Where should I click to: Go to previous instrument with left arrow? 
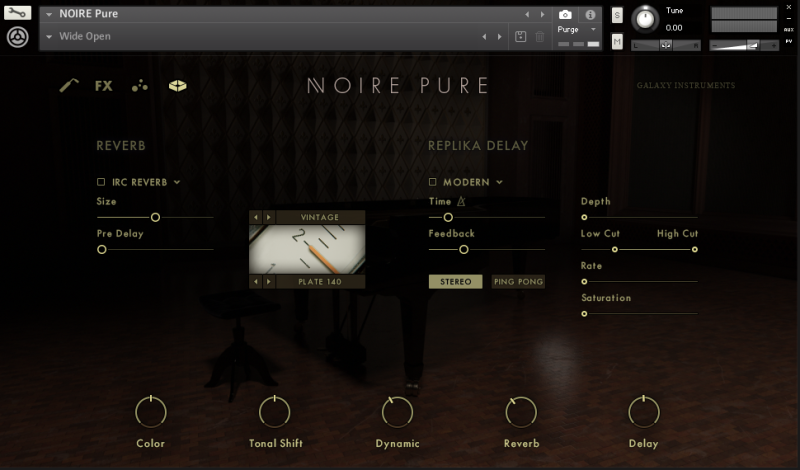527,14
